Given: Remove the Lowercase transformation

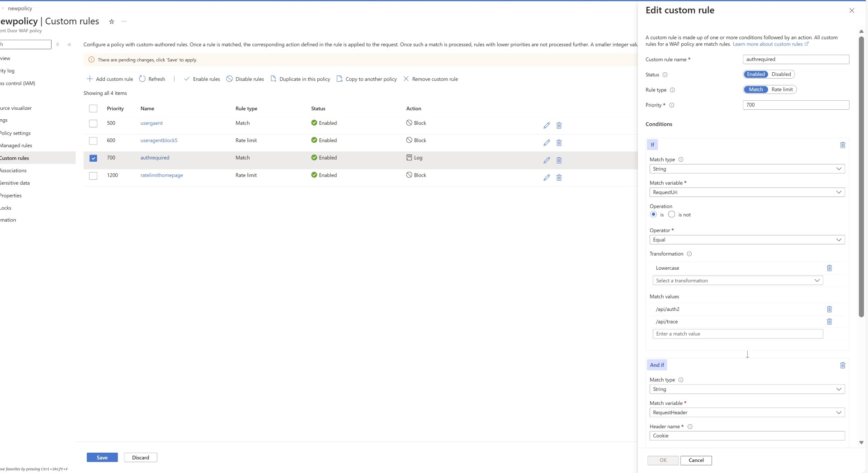Looking at the screenshot, I should 829,268.
